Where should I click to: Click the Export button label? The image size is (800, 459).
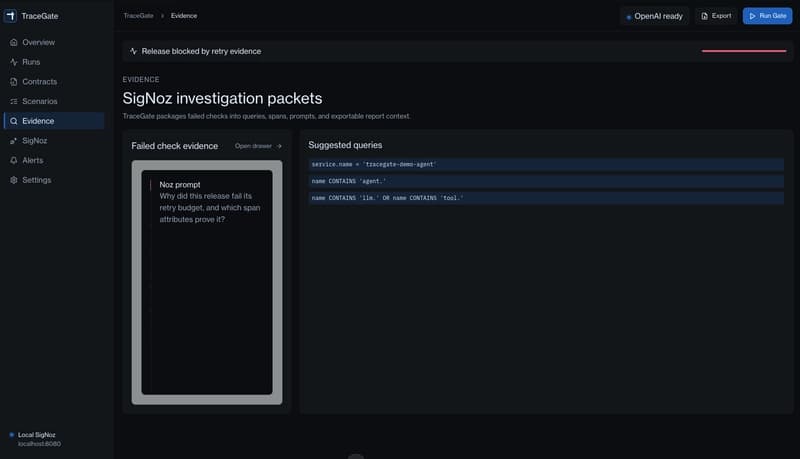pos(721,16)
